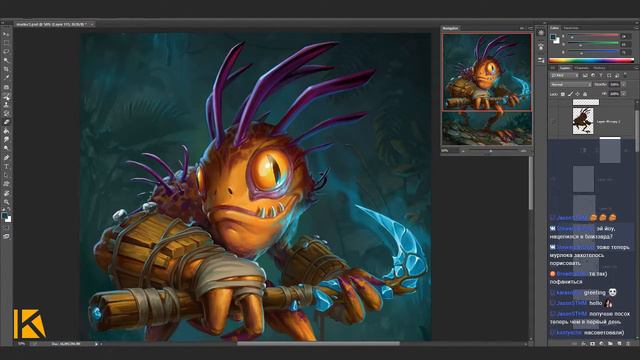The height and width of the screenshot is (360, 640).
Task: Switch to the Channels tab
Action: 582,68
